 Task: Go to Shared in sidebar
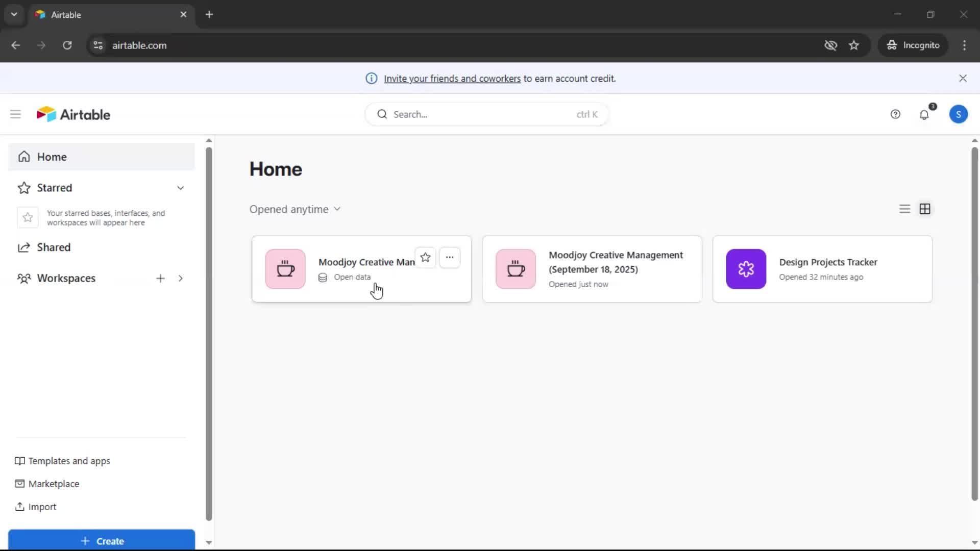(x=54, y=247)
